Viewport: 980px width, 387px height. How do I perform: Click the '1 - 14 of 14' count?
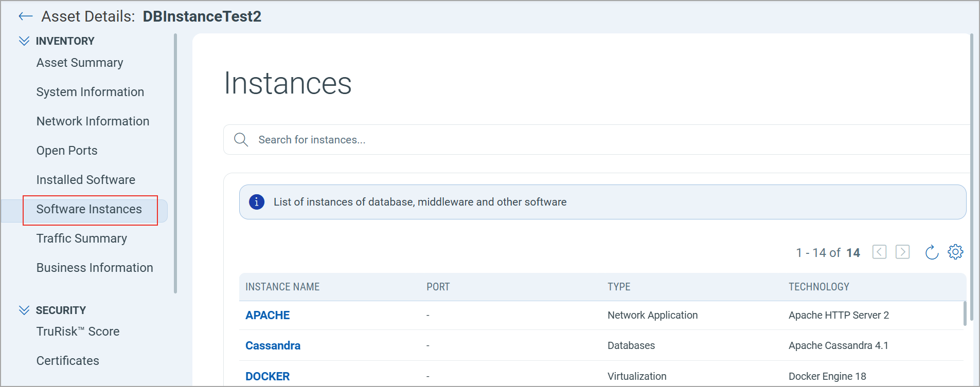click(828, 253)
